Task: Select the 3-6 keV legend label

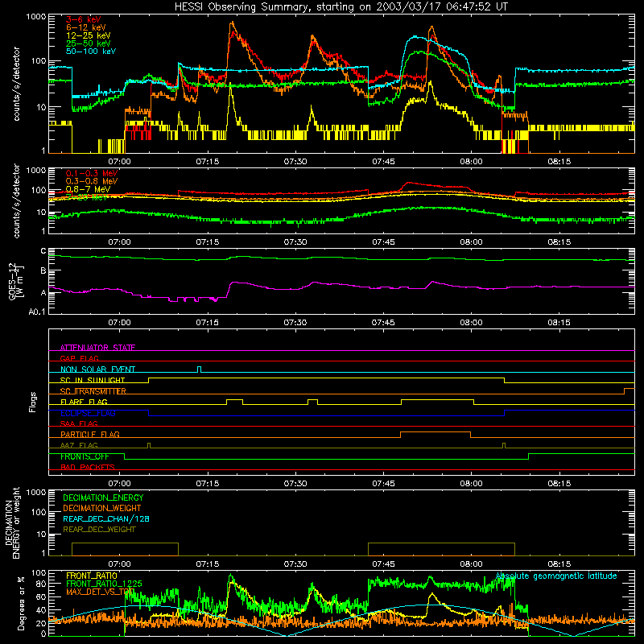Action: pos(83,19)
